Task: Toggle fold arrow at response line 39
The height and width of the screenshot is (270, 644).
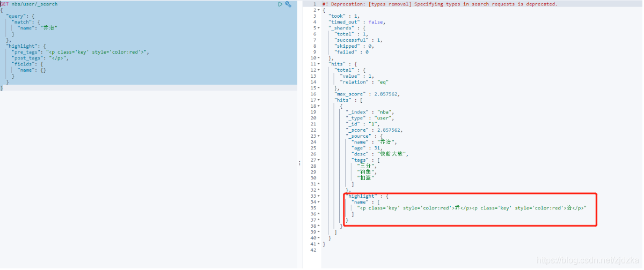Action: tap(319, 232)
